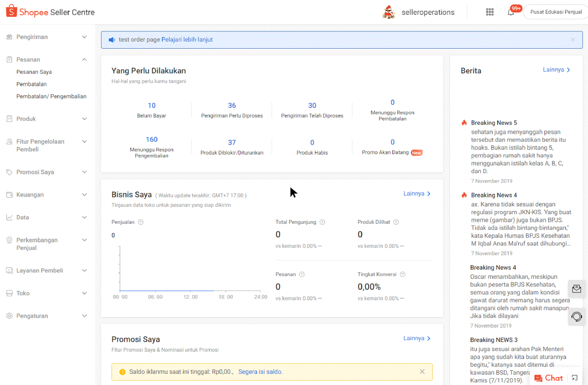This screenshot has width=588, height=385.
Task: Open the floating mail inbox icon
Action: click(x=576, y=289)
